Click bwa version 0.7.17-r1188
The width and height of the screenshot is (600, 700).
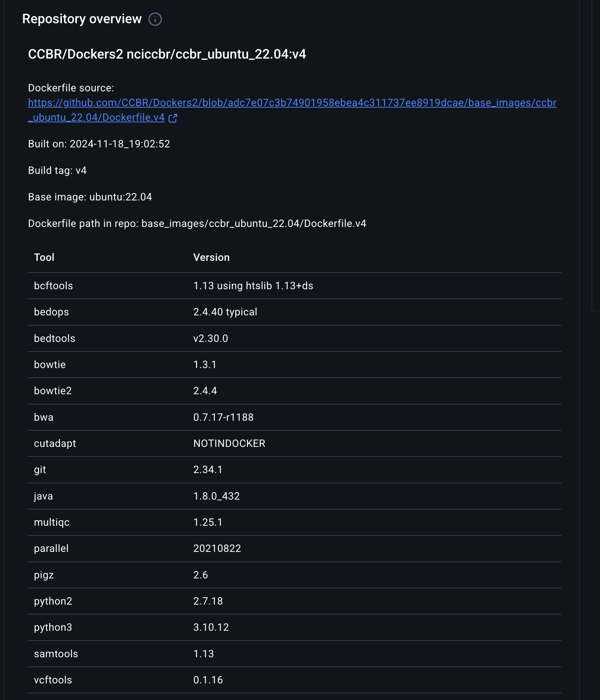tap(223, 417)
